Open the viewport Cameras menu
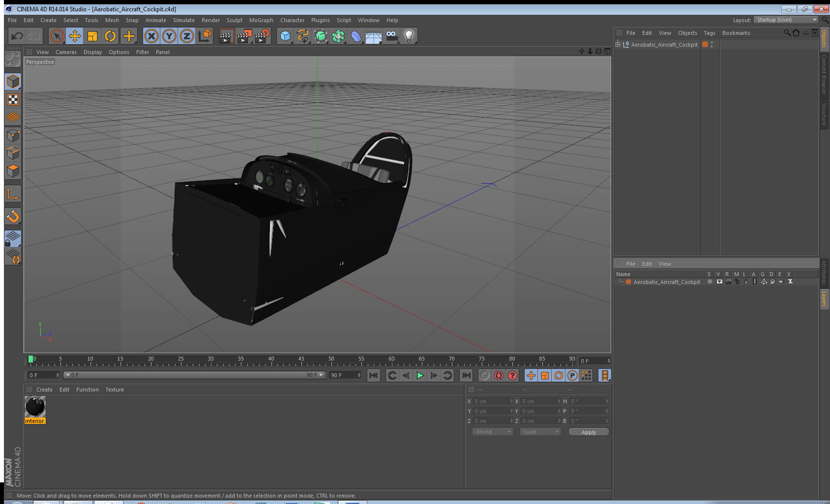 click(x=66, y=52)
